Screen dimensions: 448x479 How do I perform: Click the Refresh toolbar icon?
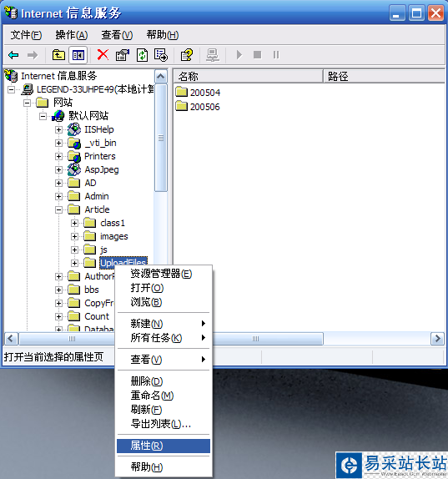(142, 55)
